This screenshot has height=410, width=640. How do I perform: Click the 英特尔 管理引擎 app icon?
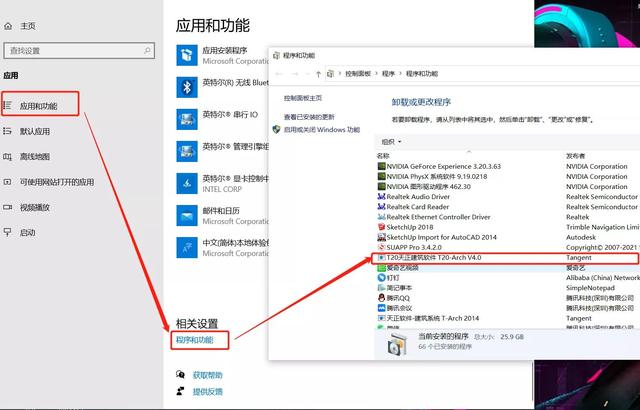pyautogui.click(x=187, y=151)
